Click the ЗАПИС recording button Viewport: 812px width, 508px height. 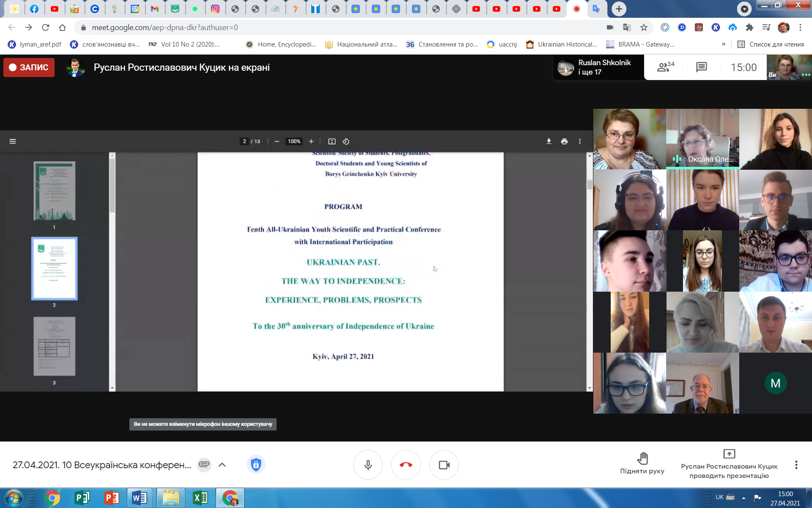(29, 67)
